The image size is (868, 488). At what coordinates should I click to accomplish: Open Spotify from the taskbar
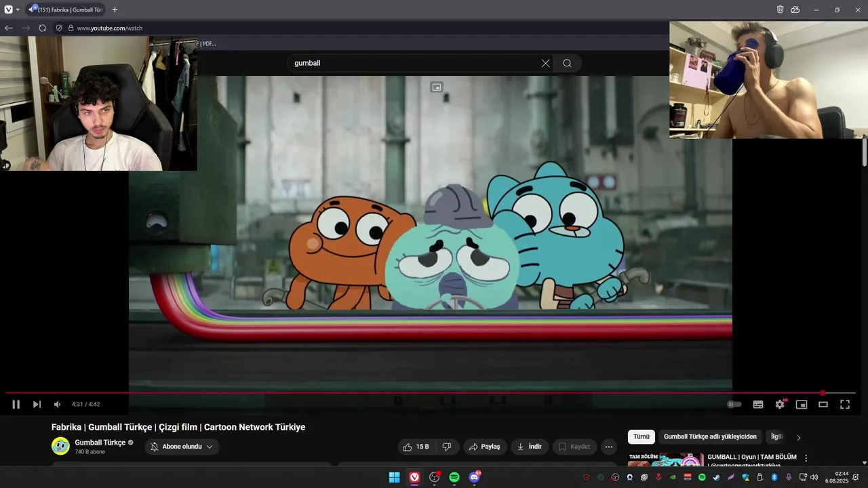(454, 477)
